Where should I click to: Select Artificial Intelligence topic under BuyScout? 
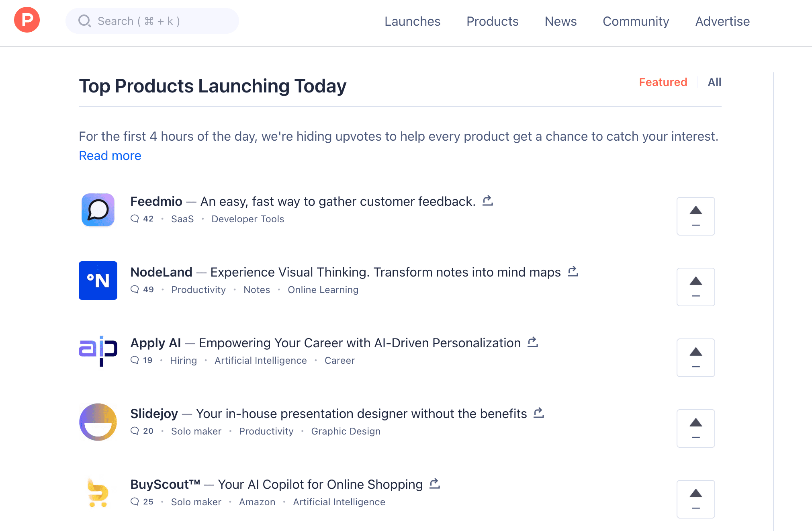pos(339,502)
